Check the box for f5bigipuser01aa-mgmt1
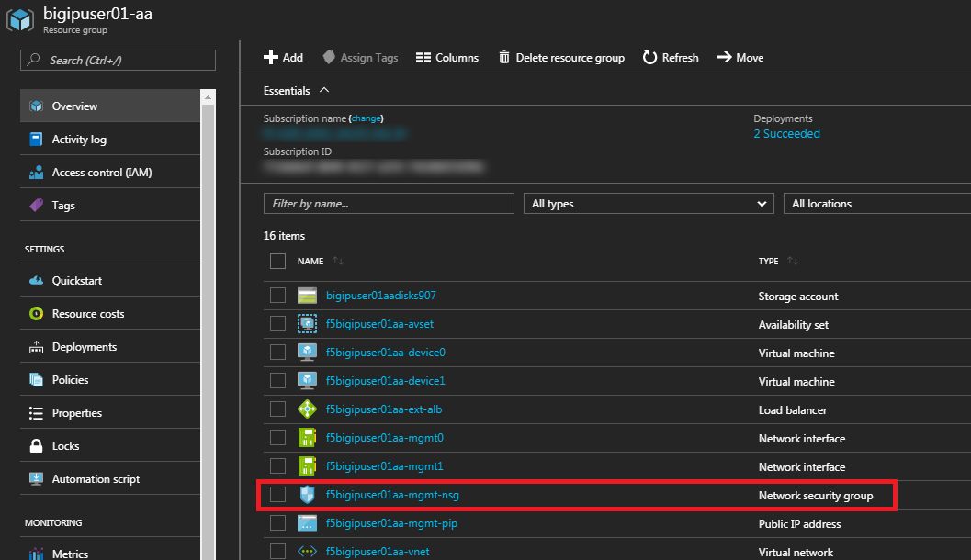971x560 pixels. pyautogui.click(x=277, y=466)
